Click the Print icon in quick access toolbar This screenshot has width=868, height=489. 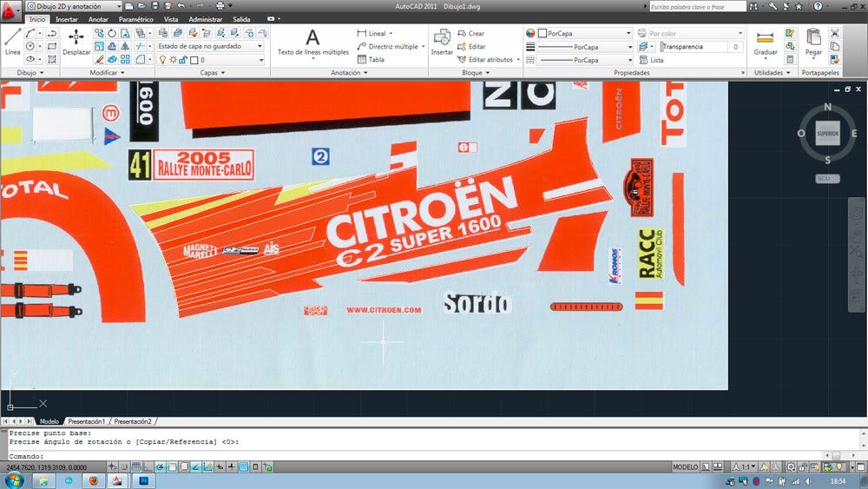220,6
